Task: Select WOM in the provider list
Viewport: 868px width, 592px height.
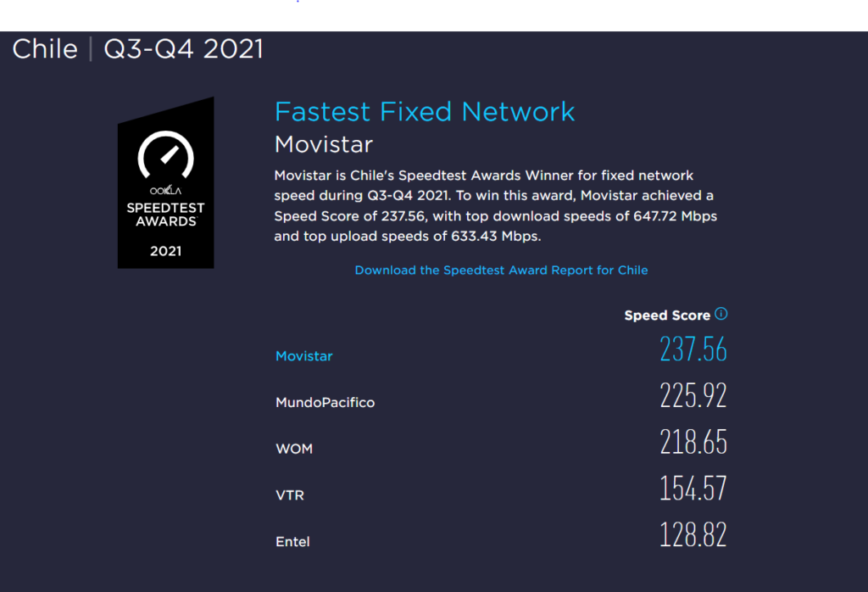Action: tap(294, 449)
